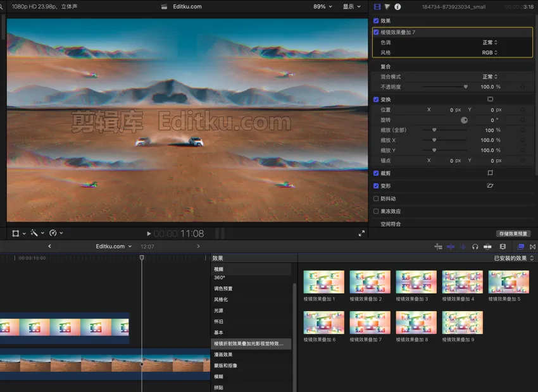The image size is (538, 392).
Task: Disable the 棱镜效果叠加 7 effect checkbox
Action: 377,32
